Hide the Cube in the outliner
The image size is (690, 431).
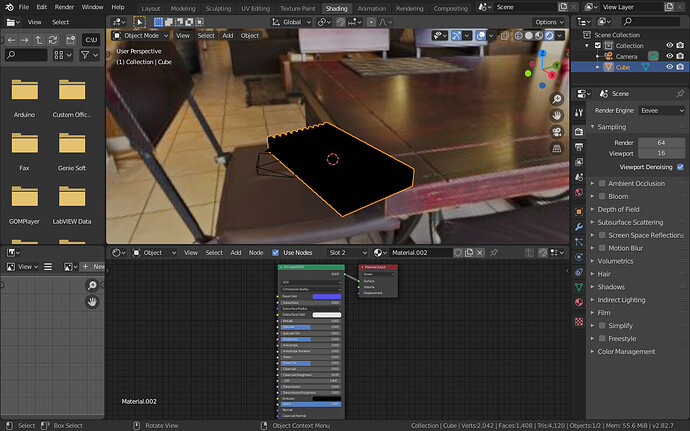click(669, 67)
